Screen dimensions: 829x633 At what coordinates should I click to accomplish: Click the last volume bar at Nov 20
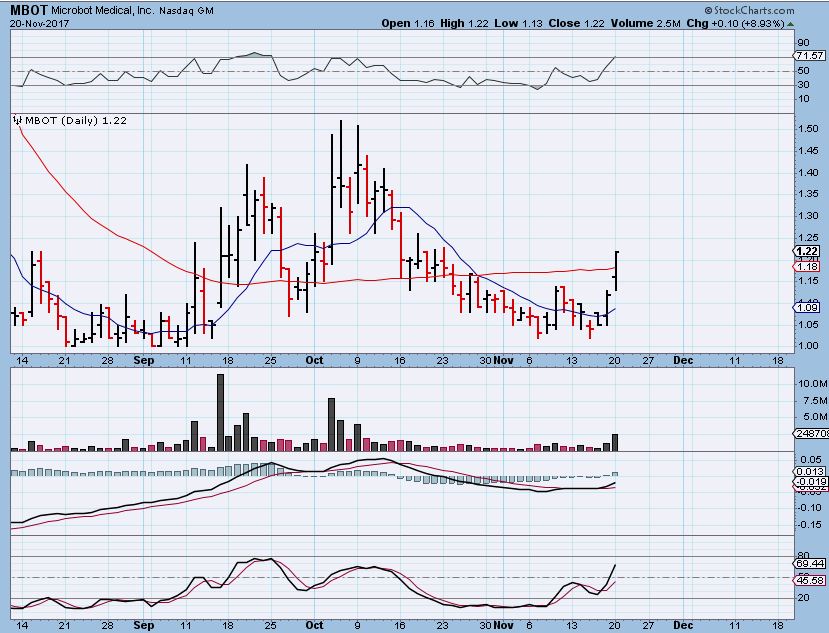click(615, 443)
